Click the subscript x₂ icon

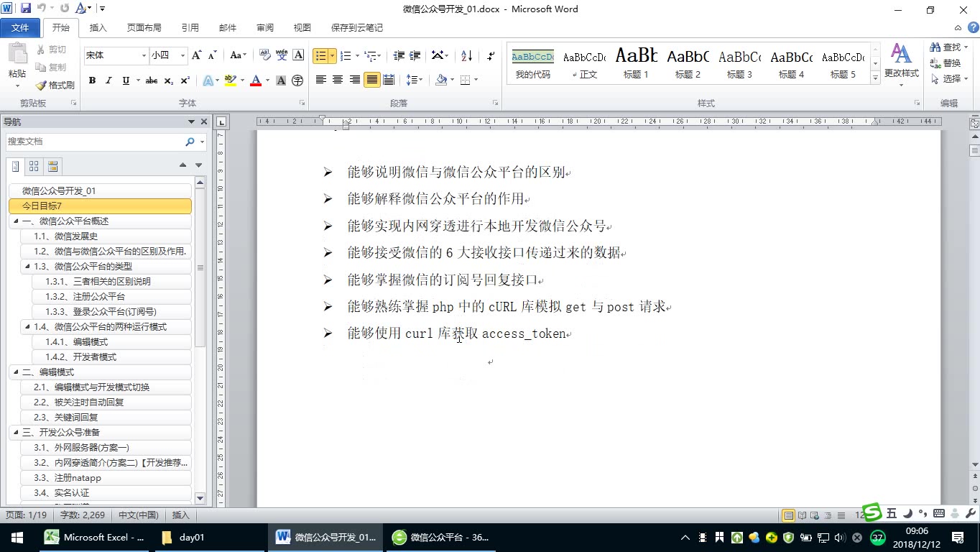click(x=169, y=80)
